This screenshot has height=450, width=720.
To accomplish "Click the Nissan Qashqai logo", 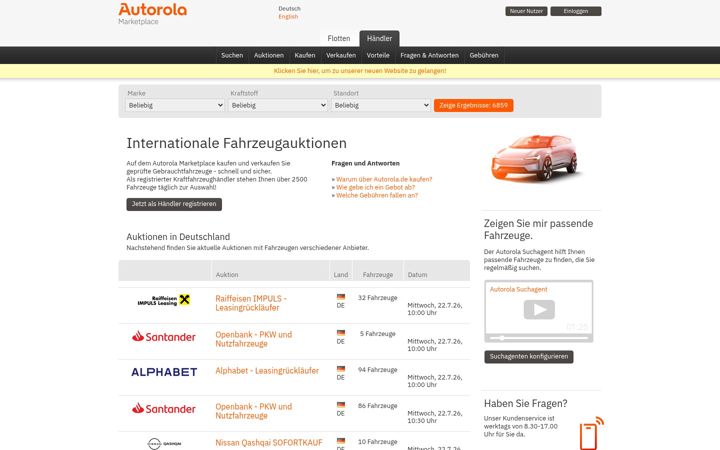I will tap(164, 444).
